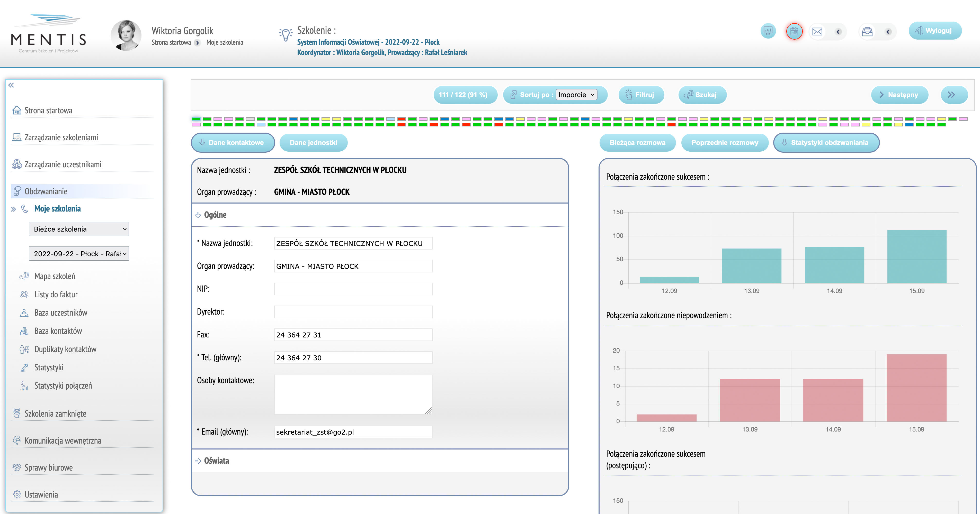Open the Bieżce szkolenia dropdown

coord(79,229)
